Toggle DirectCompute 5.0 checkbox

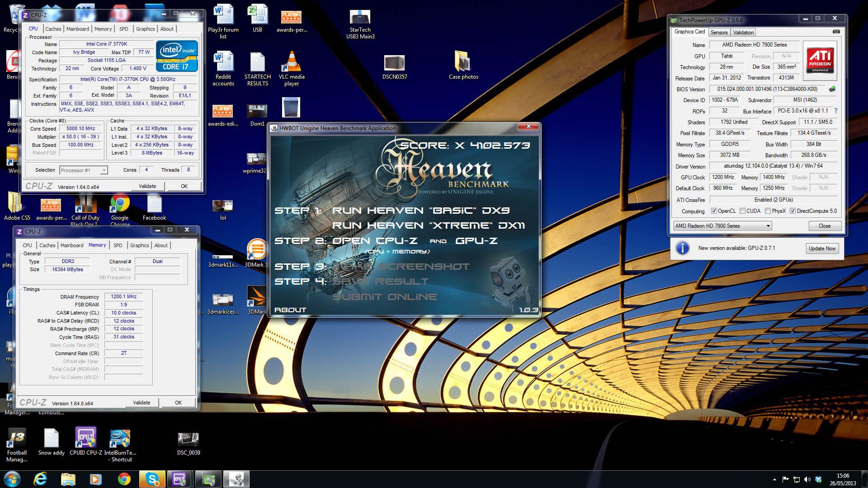(793, 211)
